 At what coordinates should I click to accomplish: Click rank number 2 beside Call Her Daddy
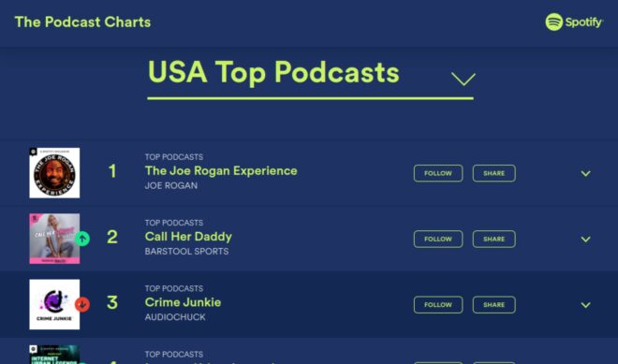pyautogui.click(x=112, y=237)
